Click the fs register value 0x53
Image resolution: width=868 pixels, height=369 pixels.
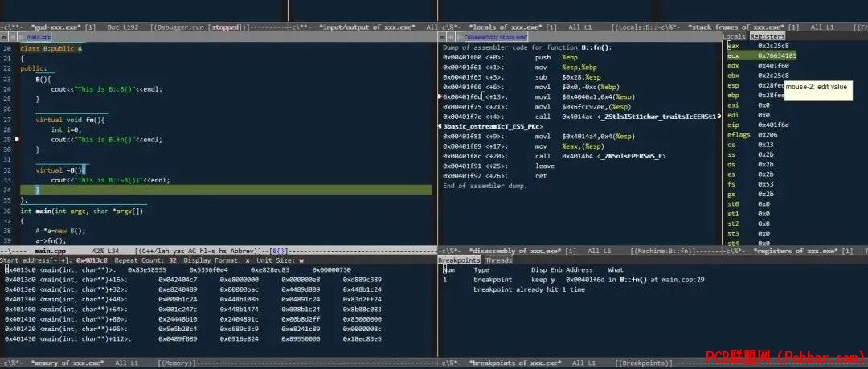tap(766, 185)
